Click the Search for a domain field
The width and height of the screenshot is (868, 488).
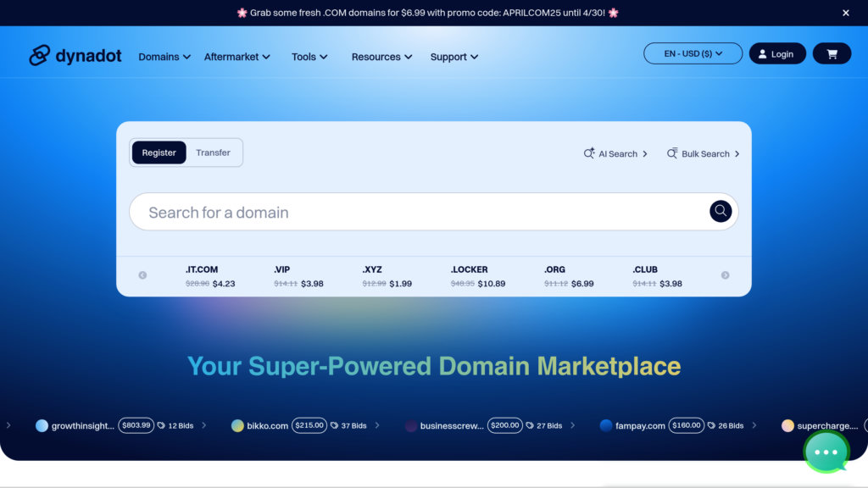click(415, 212)
